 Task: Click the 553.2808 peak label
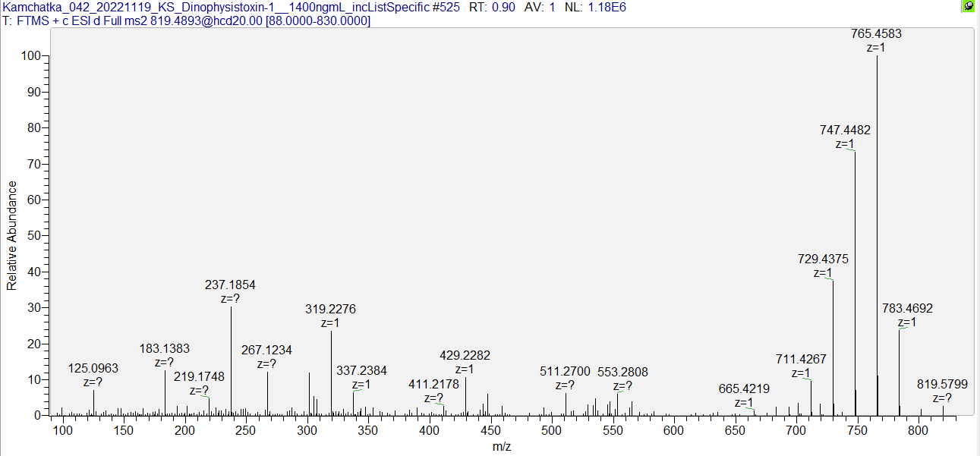pyautogui.click(x=622, y=372)
